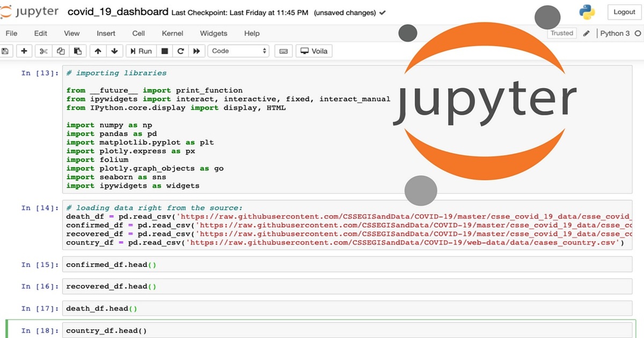Open the command palette keyboard icon
Image resolution: width=644 pixels, height=338 pixels.
point(283,50)
